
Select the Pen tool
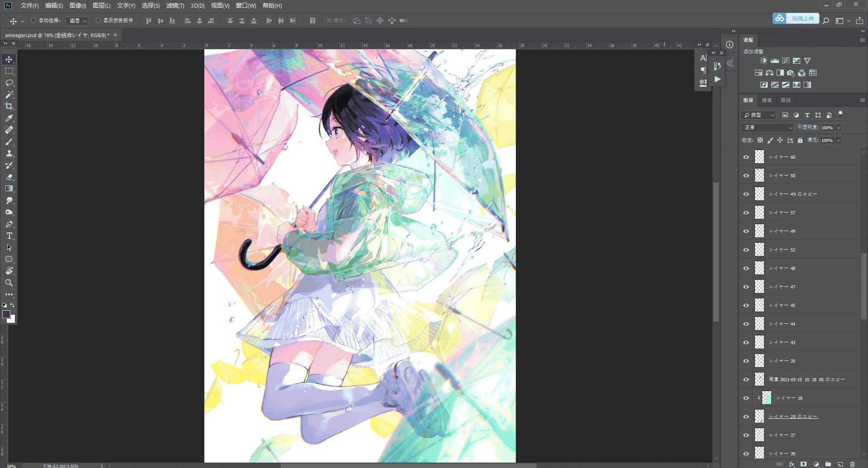pyautogui.click(x=9, y=224)
